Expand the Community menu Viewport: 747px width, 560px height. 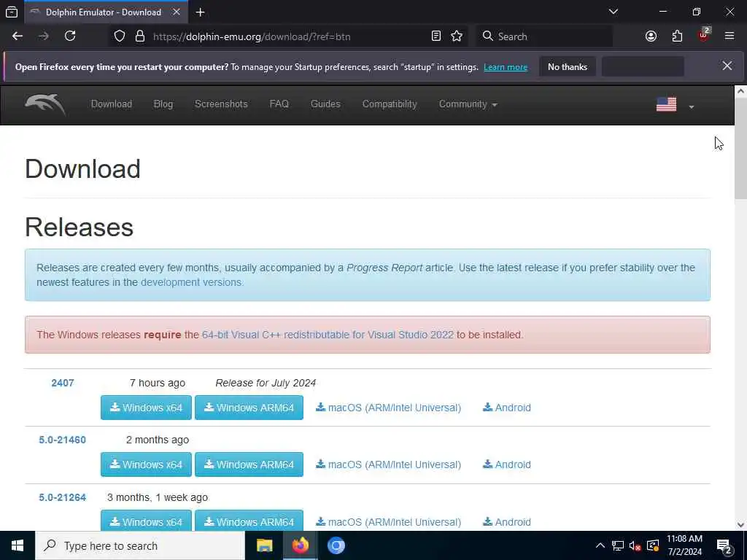point(468,104)
